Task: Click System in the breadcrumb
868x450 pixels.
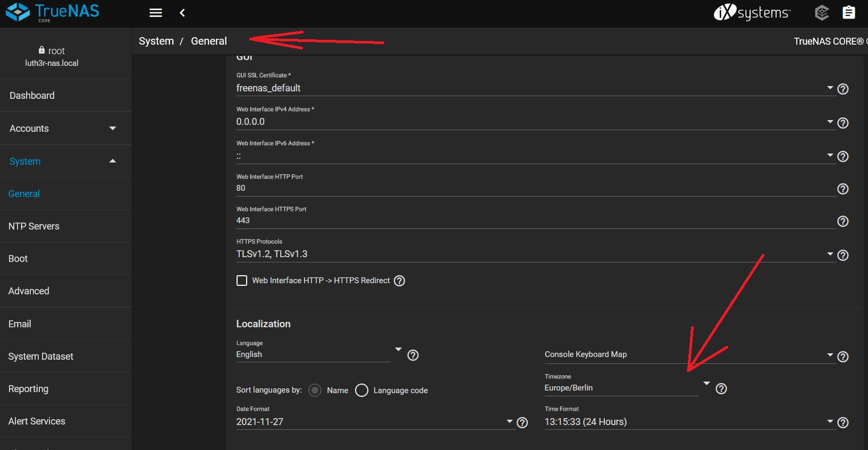Action: click(x=156, y=41)
